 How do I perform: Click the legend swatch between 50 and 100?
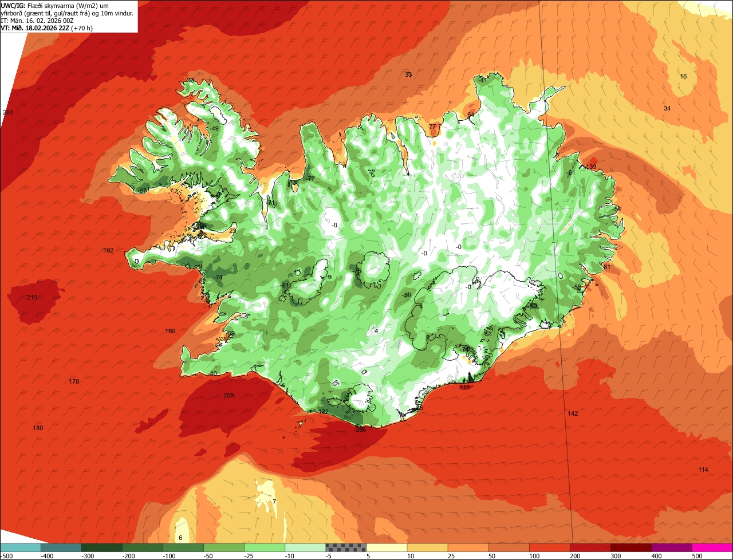pyautogui.click(x=509, y=547)
